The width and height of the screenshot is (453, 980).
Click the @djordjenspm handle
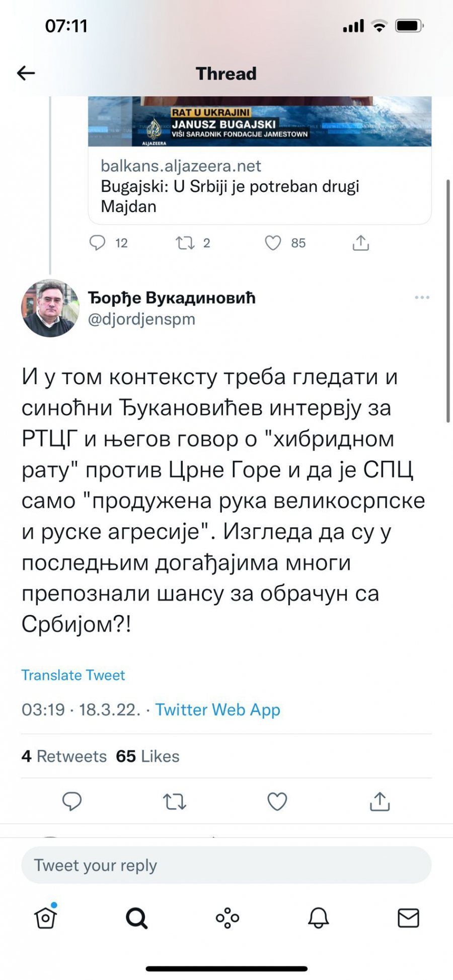pos(141,319)
